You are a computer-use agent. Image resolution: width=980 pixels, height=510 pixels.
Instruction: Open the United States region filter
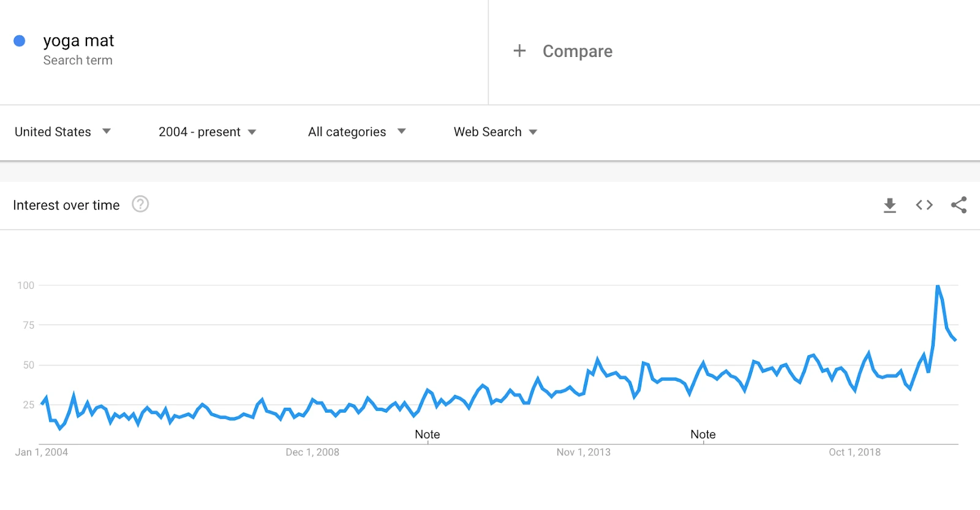pos(62,132)
